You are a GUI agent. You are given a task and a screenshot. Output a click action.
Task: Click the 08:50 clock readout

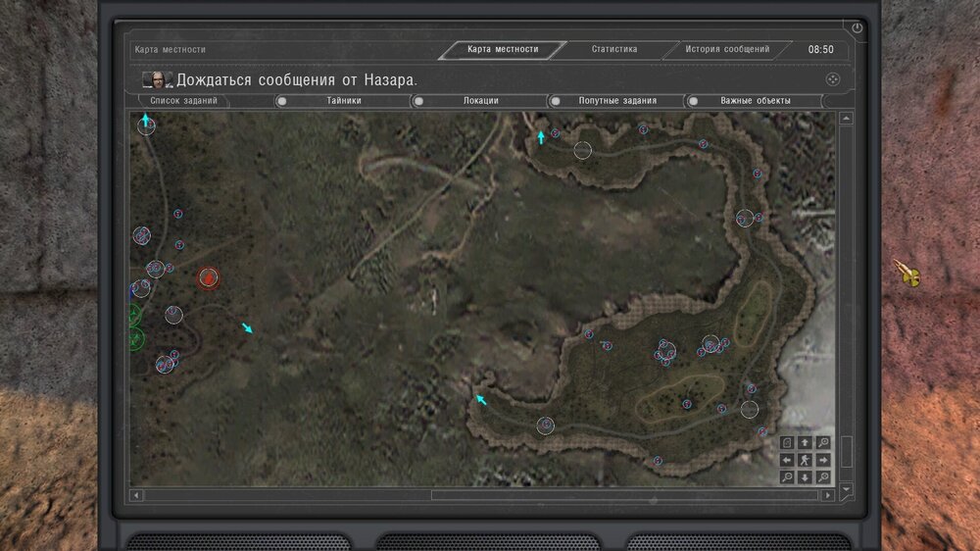pos(820,49)
